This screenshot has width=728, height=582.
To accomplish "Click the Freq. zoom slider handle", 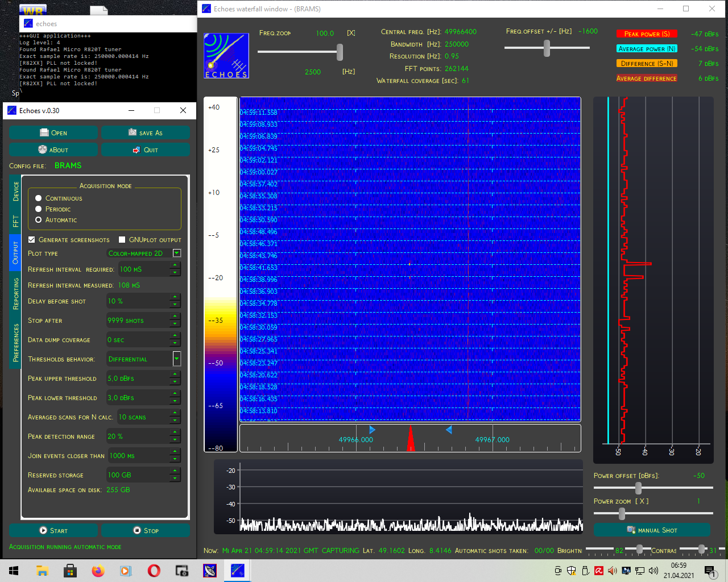I will 340,52.
